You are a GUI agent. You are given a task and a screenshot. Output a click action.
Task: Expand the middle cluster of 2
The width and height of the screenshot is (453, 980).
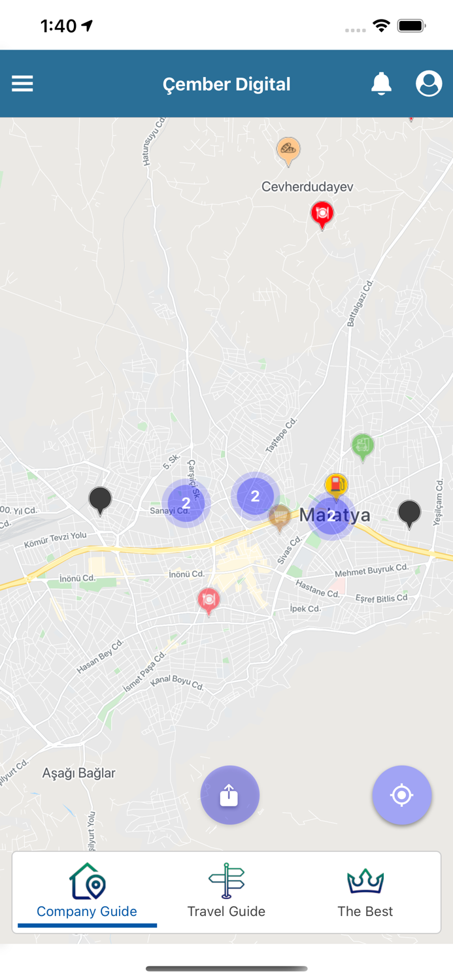pyautogui.click(x=255, y=496)
